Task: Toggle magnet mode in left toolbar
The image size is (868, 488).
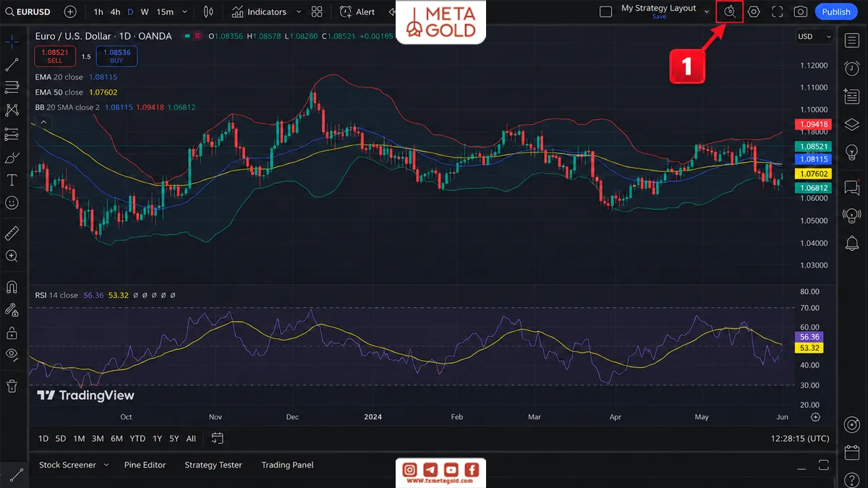Action: click(x=12, y=287)
